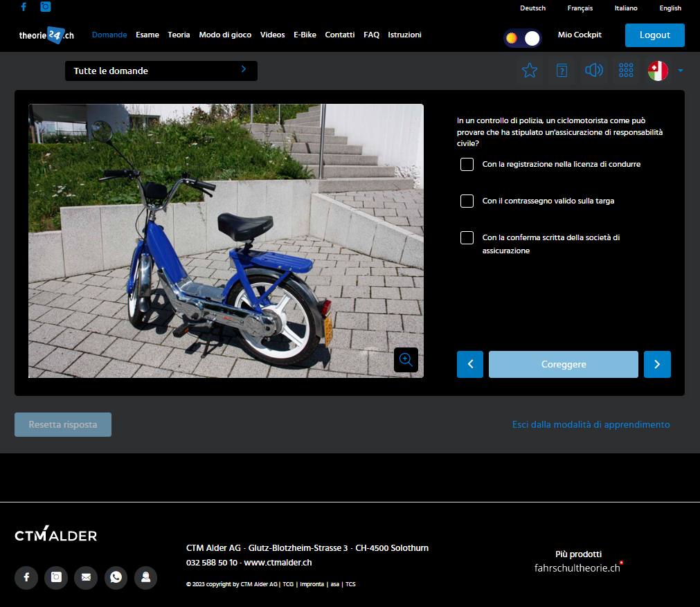Open footer Facebook round icon

[26, 577]
